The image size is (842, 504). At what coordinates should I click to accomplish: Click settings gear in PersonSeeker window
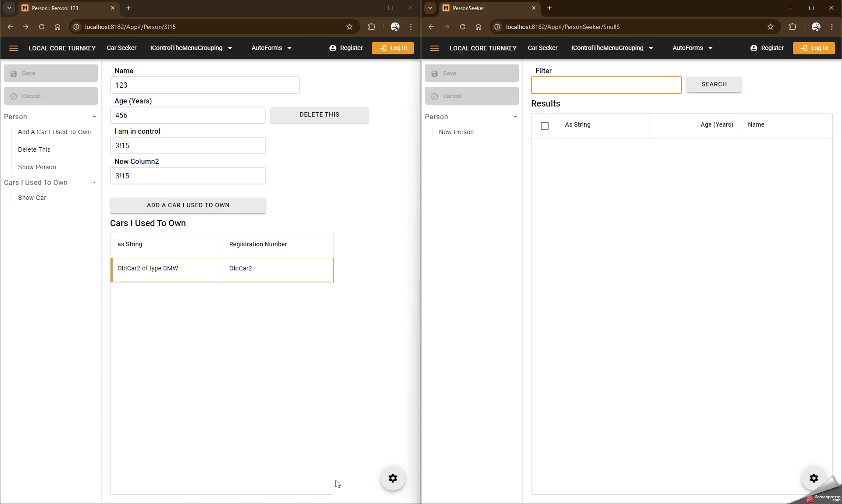click(x=814, y=478)
